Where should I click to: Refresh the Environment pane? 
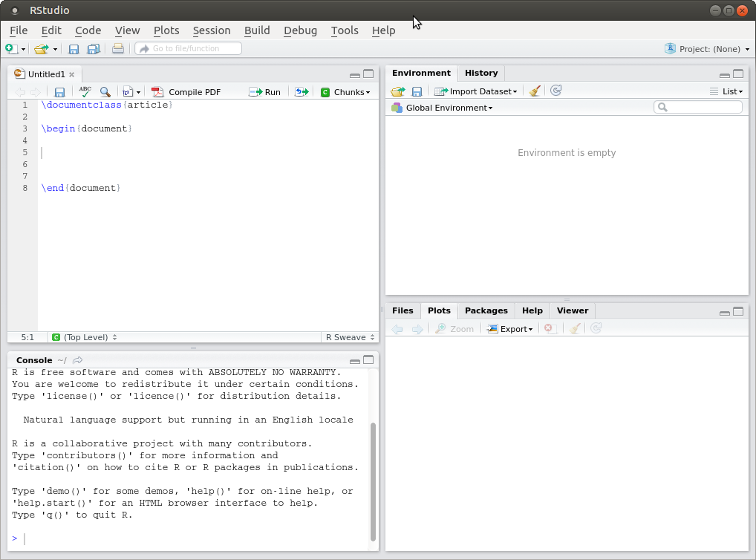point(556,91)
